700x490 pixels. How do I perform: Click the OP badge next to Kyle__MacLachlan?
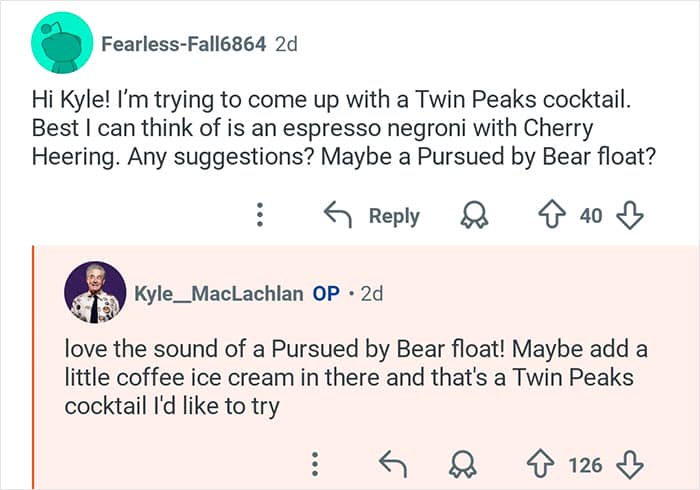[x=326, y=294]
